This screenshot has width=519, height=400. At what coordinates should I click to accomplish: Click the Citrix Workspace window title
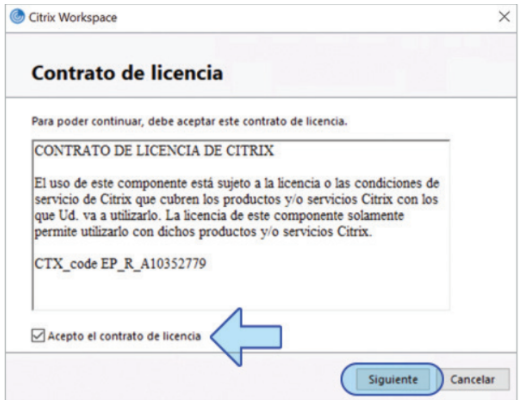click(73, 17)
